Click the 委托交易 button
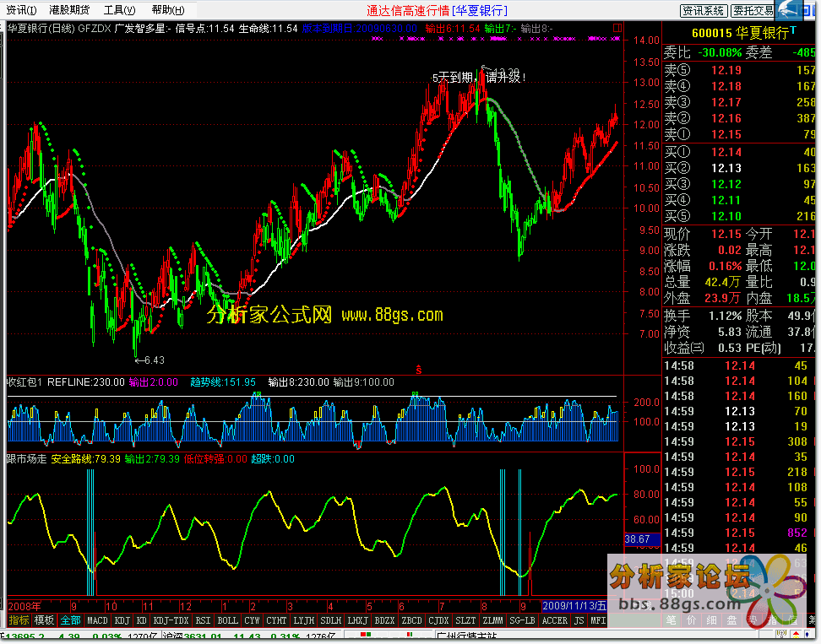Screen dimensions: 821x644 tap(754, 10)
